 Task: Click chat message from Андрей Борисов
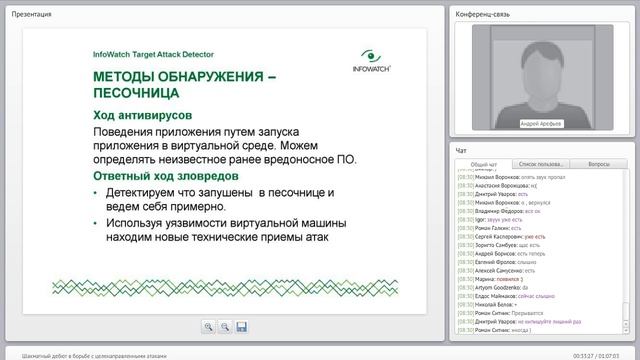point(501,253)
